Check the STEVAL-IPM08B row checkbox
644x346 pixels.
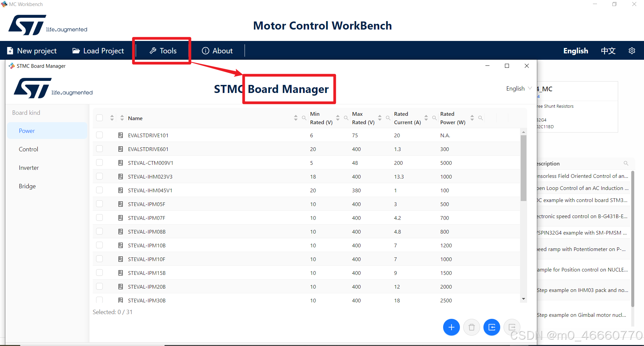pos(99,231)
